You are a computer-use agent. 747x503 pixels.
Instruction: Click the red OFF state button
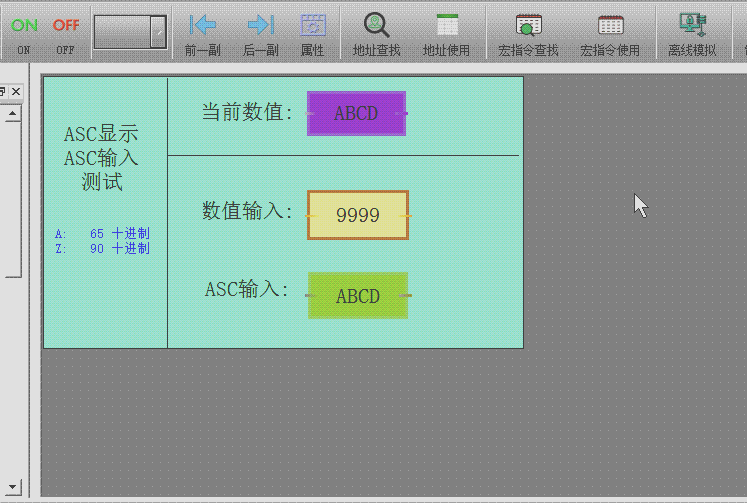[x=65, y=32]
